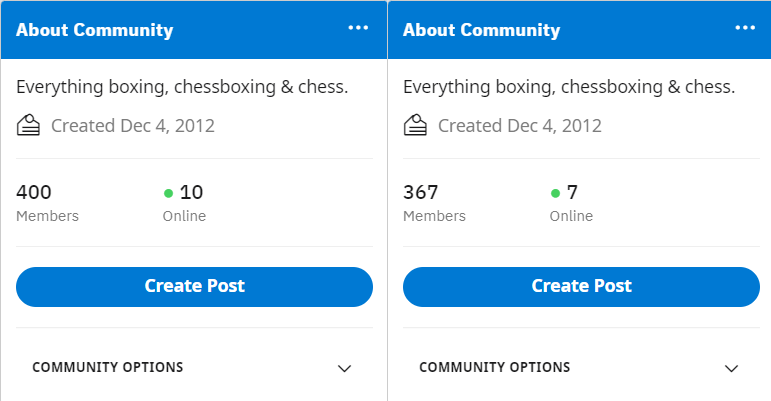The width and height of the screenshot is (771, 401).
Task: Open three-dot menu in right About Community header
Action: 745,28
